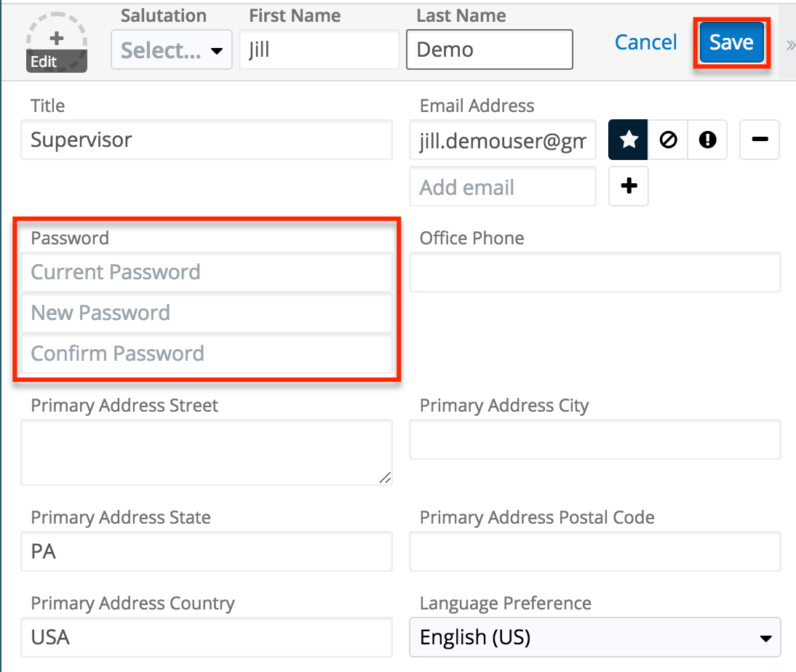This screenshot has height=672, width=796.
Task: Click the Office Phone field
Action: 594,273
